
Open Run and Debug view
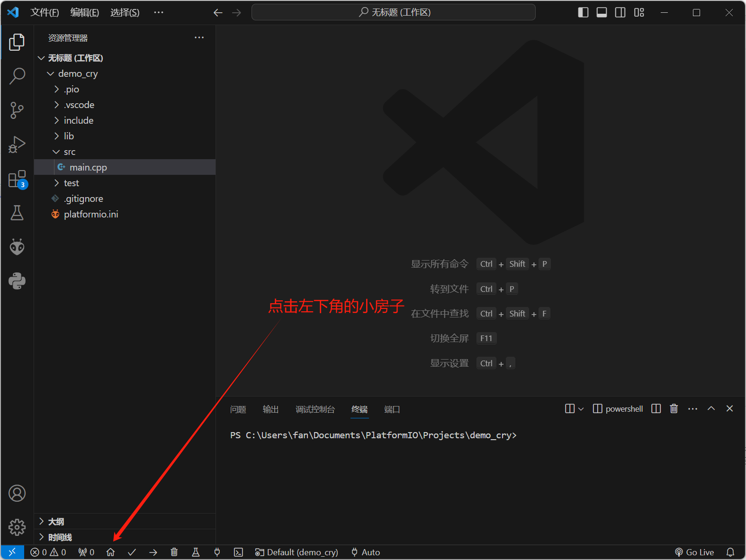(x=17, y=145)
